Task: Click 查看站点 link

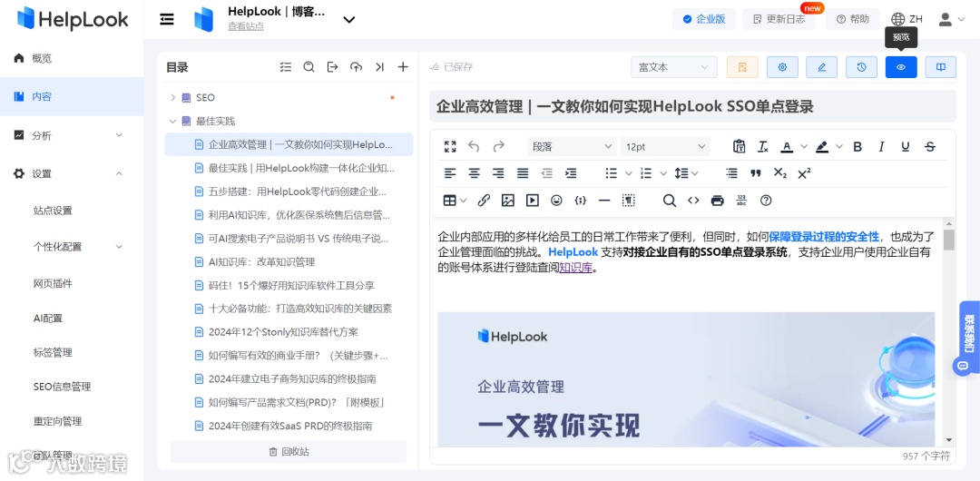Action: point(246,26)
